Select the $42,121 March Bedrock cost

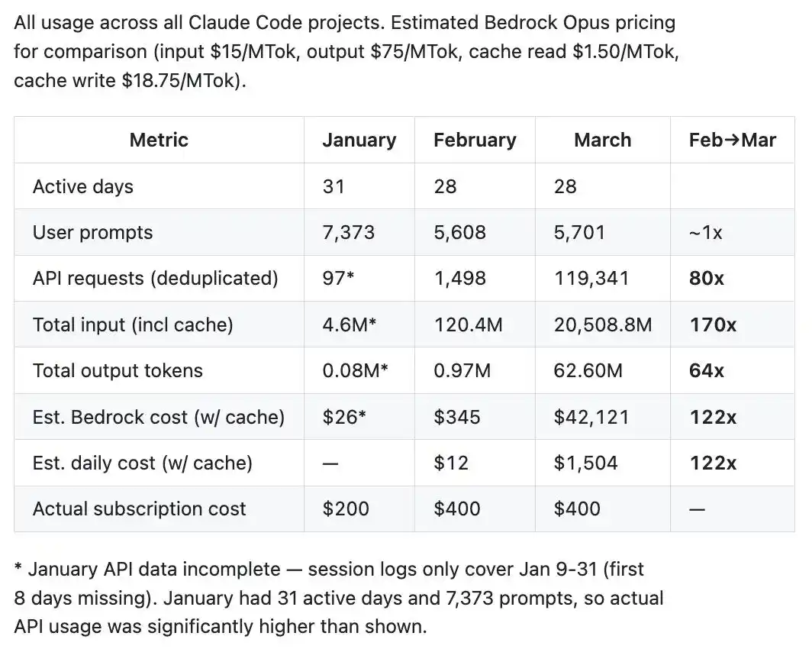[x=591, y=417]
